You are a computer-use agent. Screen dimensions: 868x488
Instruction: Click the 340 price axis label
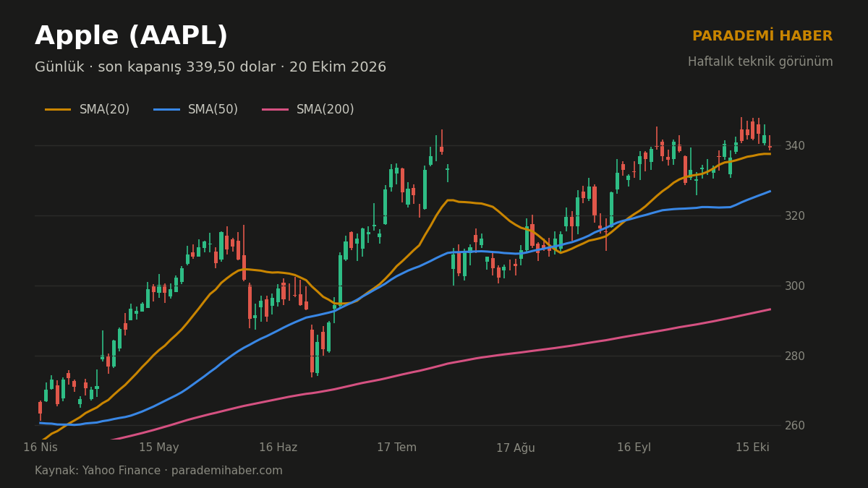coord(795,146)
